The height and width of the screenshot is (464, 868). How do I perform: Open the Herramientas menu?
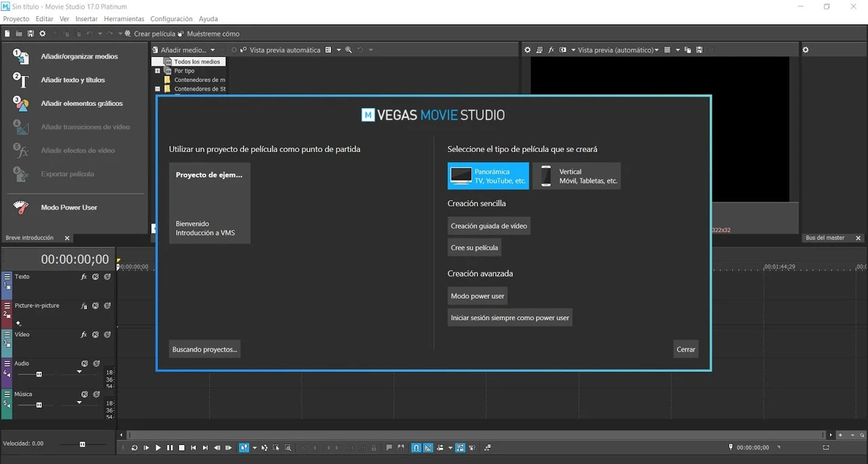coord(124,19)
